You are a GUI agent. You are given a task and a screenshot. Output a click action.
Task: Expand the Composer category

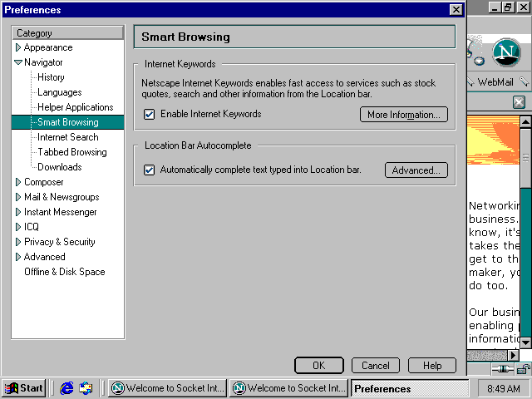point(18,182)
